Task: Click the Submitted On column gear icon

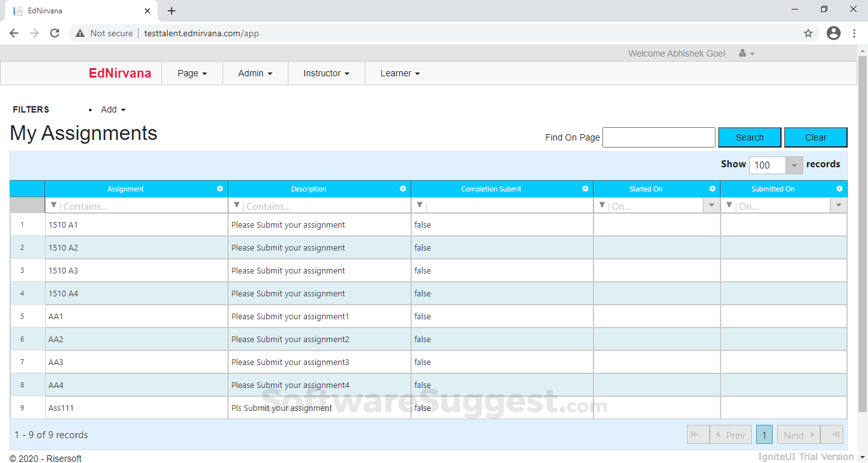Action: 839,189
